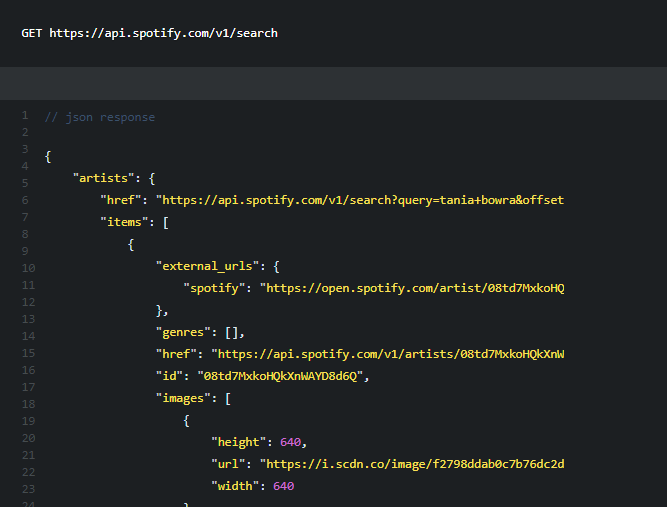667x507 pixels.
Task: Select the width value 640
Action: [x=284, y=486]
